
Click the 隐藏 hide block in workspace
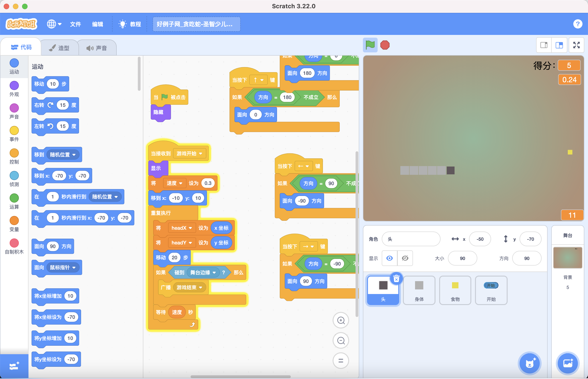click(160, 112)
